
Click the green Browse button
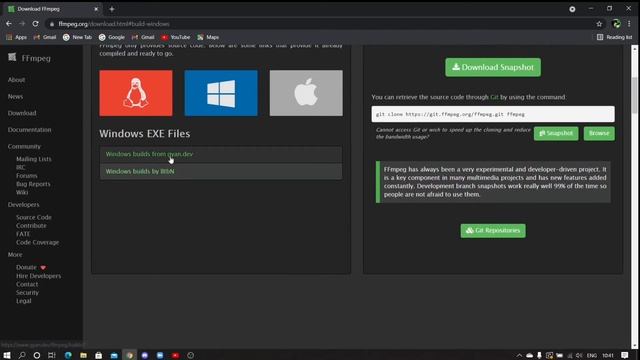599,133
